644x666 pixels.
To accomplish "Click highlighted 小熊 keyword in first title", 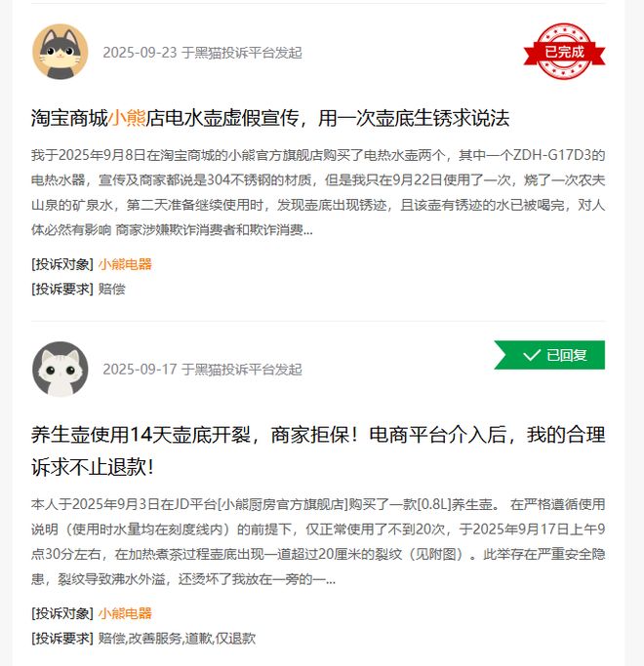I will click(127, 118).
